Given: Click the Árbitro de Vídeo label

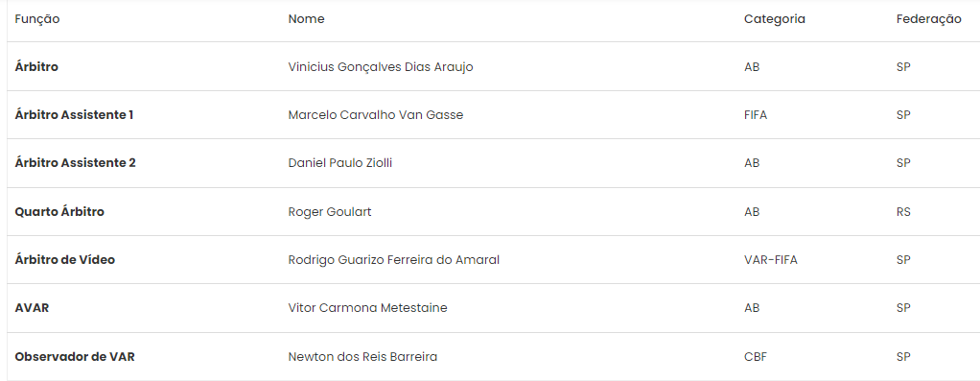Looking at the screenshot, I should point(65,260).
